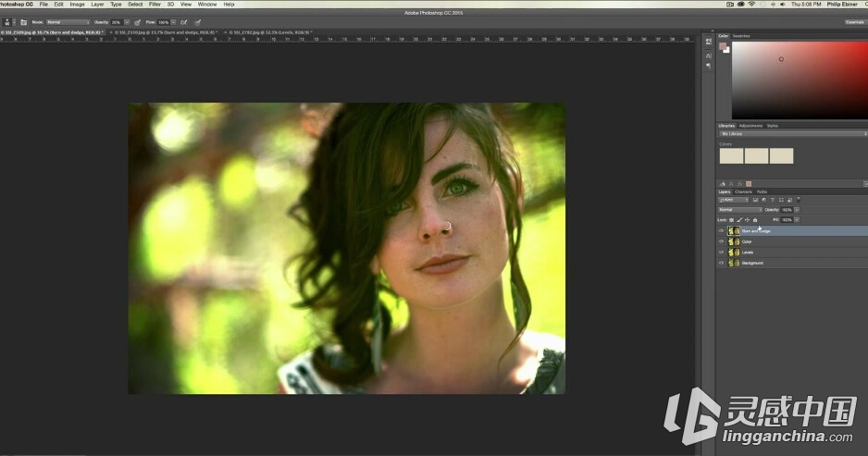Click the brush Flow value field
This screenshot has height=456, width=868.
163,22
